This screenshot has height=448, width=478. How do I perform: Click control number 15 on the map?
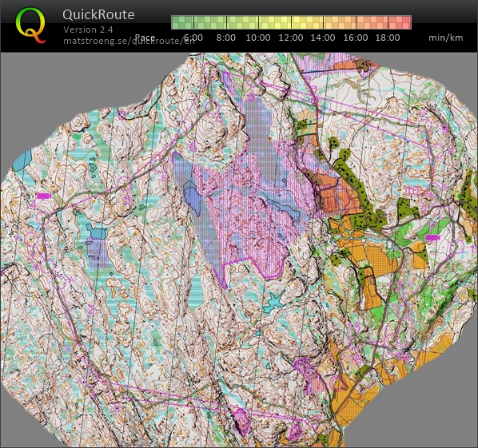point(355,327)
